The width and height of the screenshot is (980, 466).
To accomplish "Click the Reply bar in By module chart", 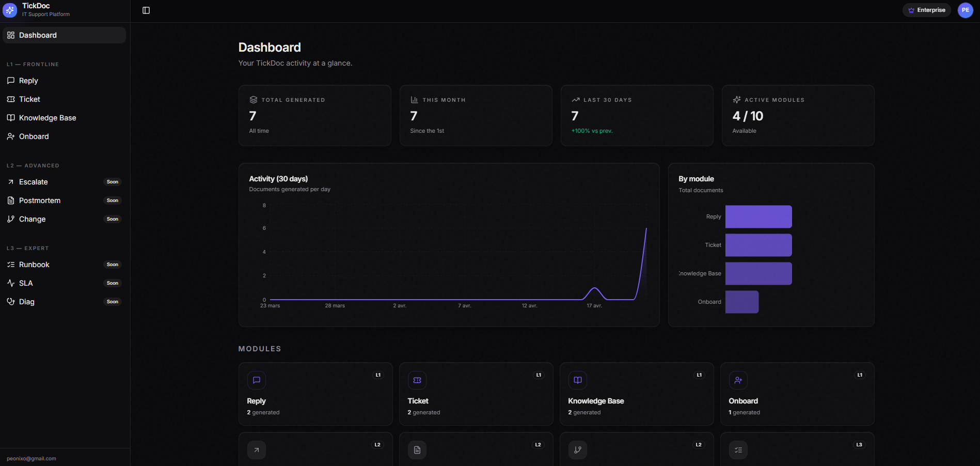I will point(758,216).
